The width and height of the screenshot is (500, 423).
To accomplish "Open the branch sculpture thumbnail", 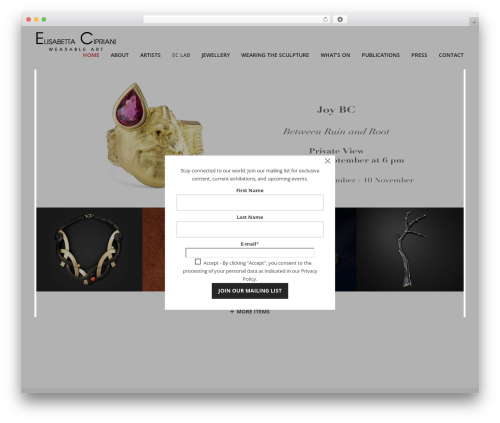I will [410, 249].
